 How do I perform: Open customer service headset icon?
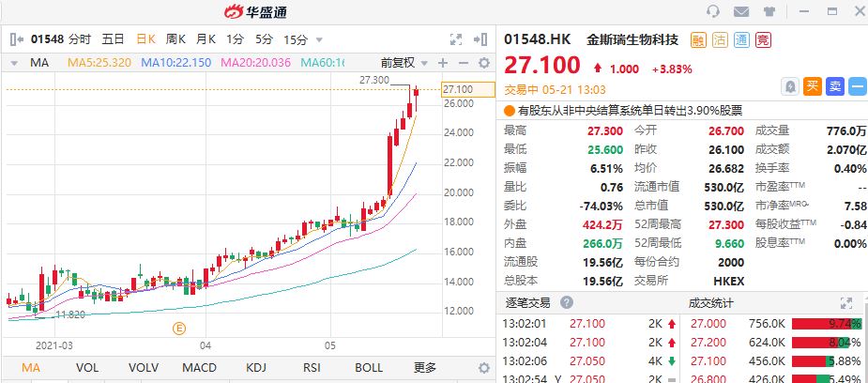click(x=713, y=11)
